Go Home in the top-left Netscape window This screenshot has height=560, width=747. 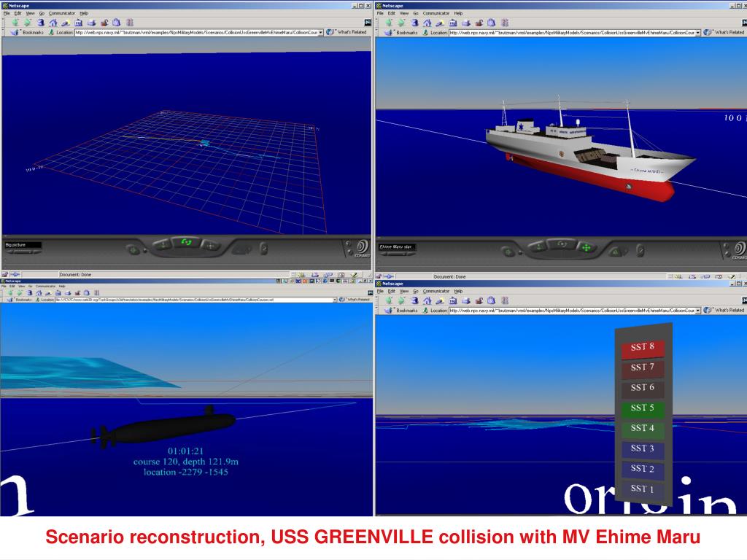(x=53, y=23)
